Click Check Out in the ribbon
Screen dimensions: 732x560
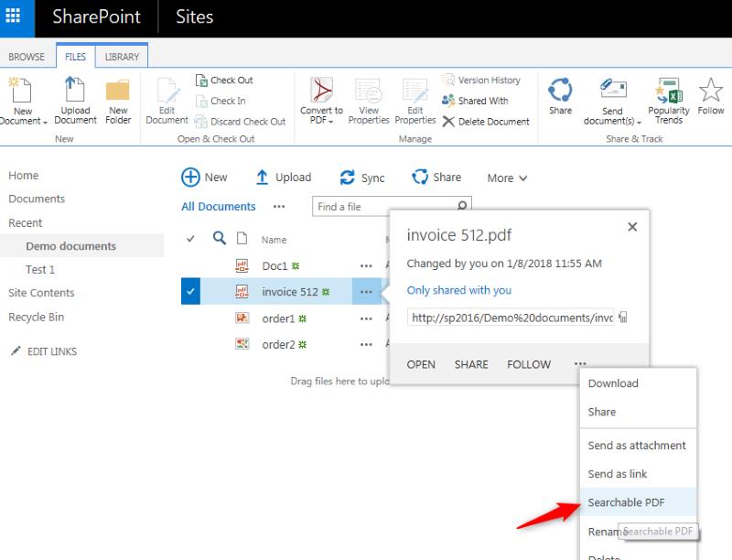tap(224, 81)
